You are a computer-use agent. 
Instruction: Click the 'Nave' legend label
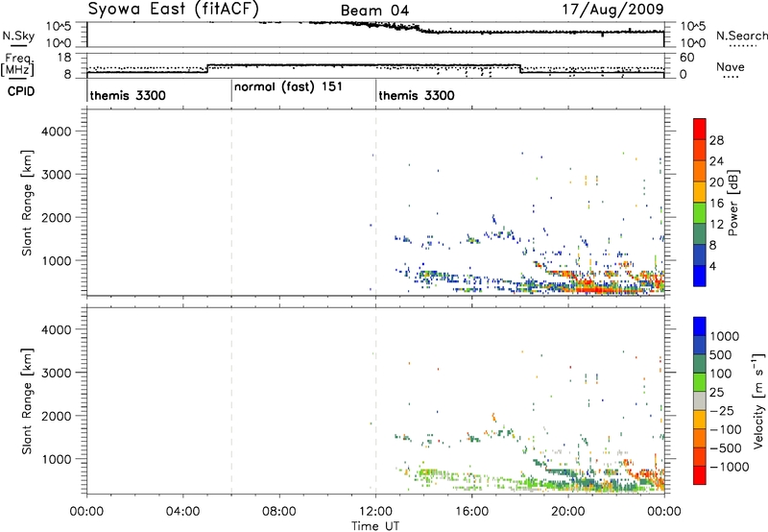coord(730,66)
